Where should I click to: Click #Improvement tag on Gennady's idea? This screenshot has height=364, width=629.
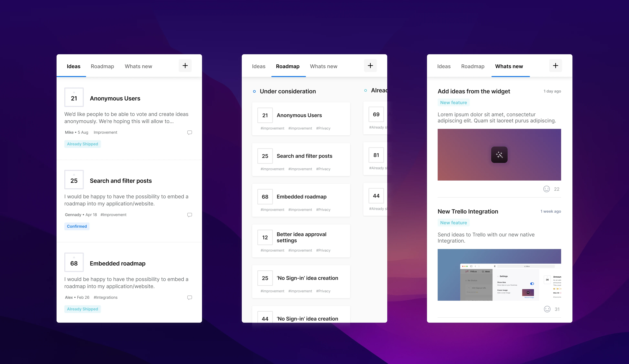tap(113, 215)
